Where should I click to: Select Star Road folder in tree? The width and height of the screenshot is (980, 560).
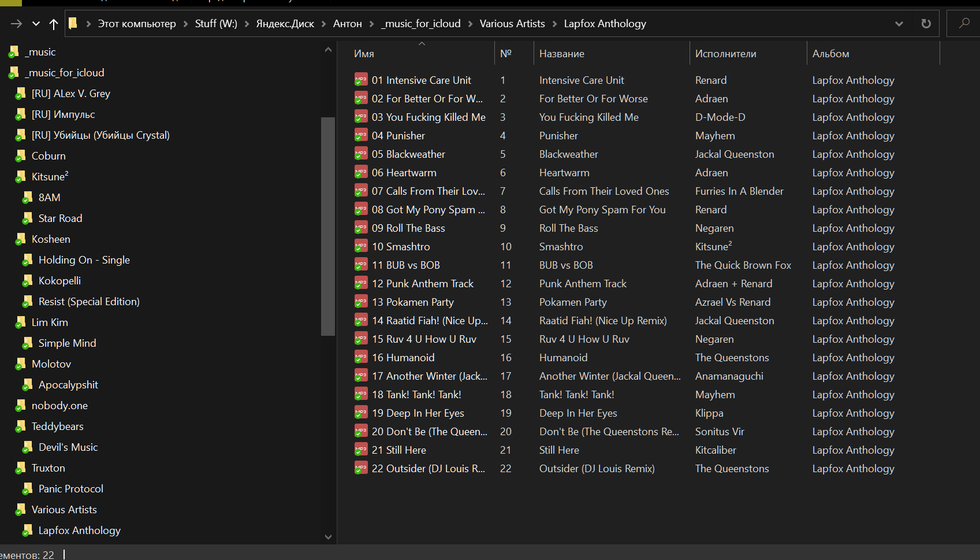60,218
